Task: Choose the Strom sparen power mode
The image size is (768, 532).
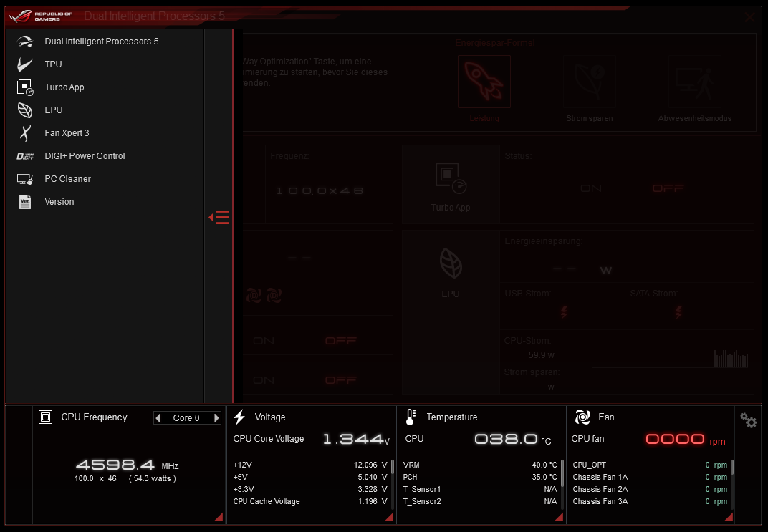Action: (590, 81)
